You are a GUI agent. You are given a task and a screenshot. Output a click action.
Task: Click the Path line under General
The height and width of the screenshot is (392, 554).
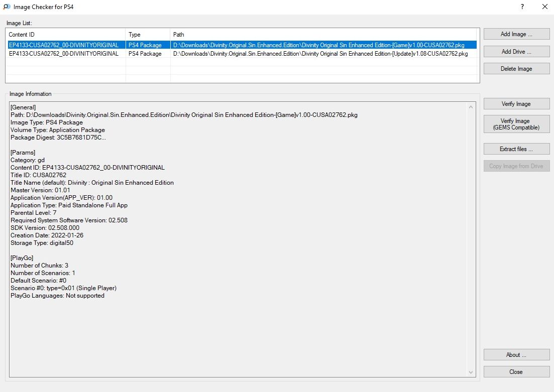point(184,115)
